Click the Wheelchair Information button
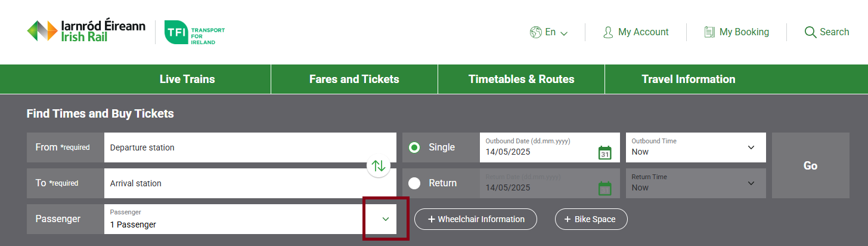This screenshot has height=246, width=868. 476,219
